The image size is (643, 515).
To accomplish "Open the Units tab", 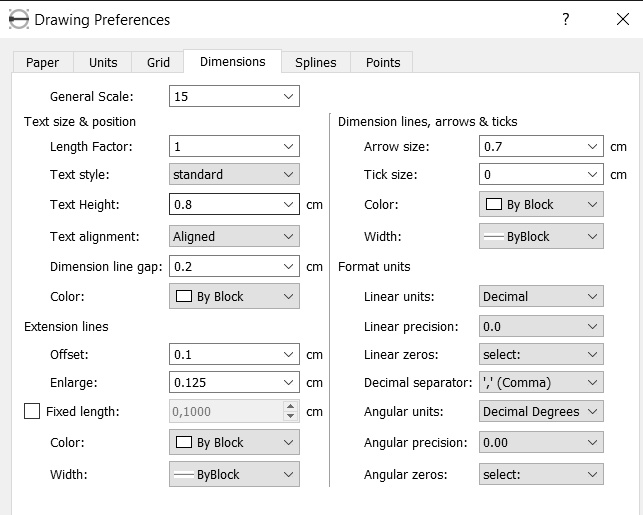I will click(103, 62).
